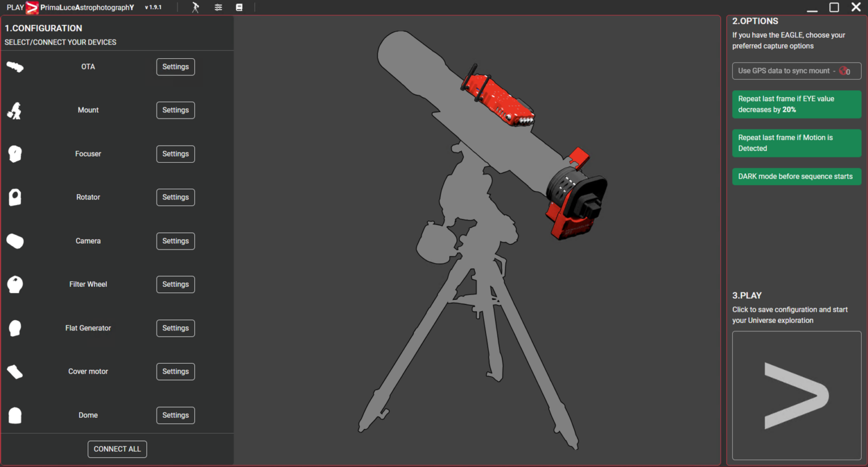Viewport: 868px width, 467px height.
Task: Select the telescope mount icon in the toolbar
Action: click(195, 7)
